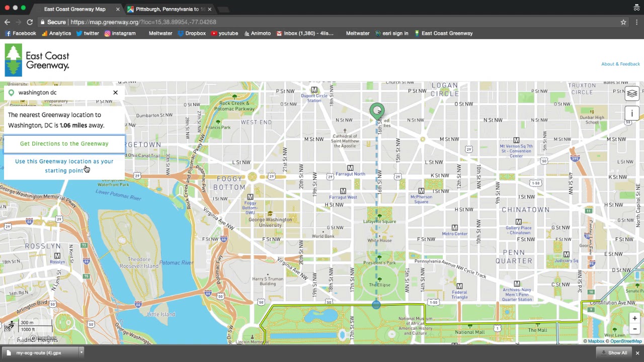The width and height of the screenshot is (644, 362).
Task: Expand the gpx download options arrow
Action: point(80,353)
